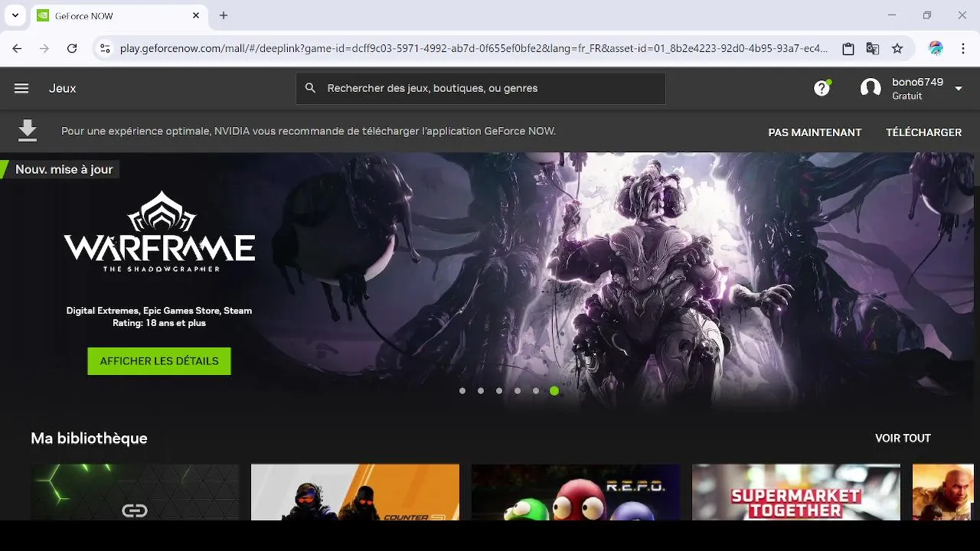Click the Ma bibliothèque heading
980x551 pixels.
coord(89,439)
